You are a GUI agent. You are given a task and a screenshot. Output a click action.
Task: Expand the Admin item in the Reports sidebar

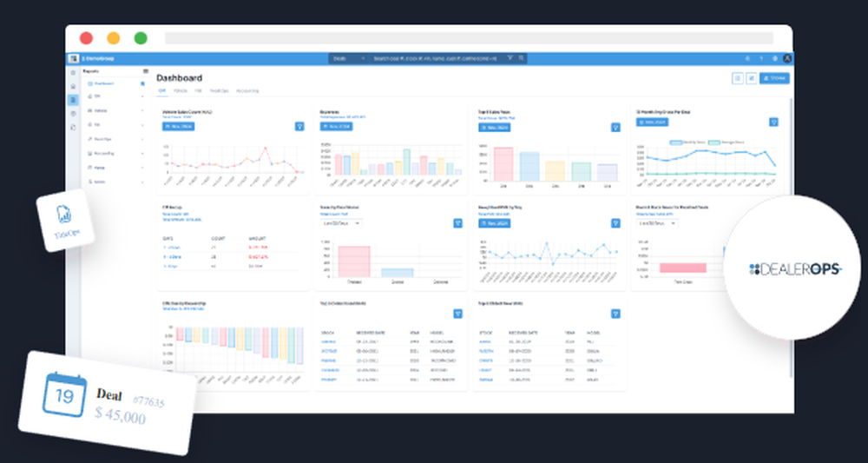click(115, 182)
